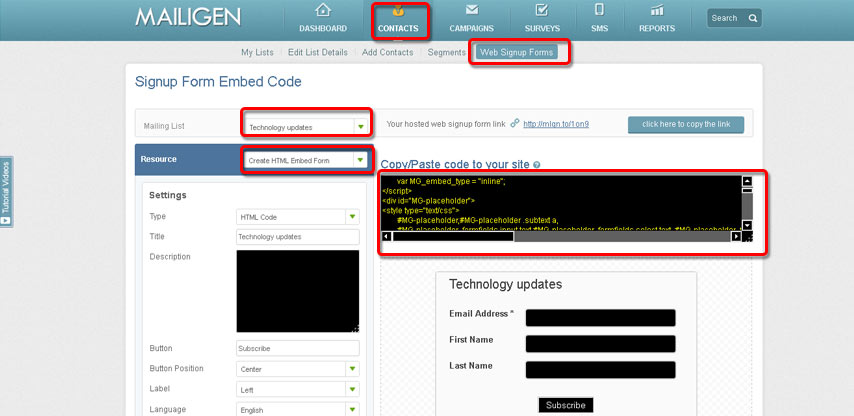Click code box scroll right arrow
854x416 pixels.
coord(736,236)
